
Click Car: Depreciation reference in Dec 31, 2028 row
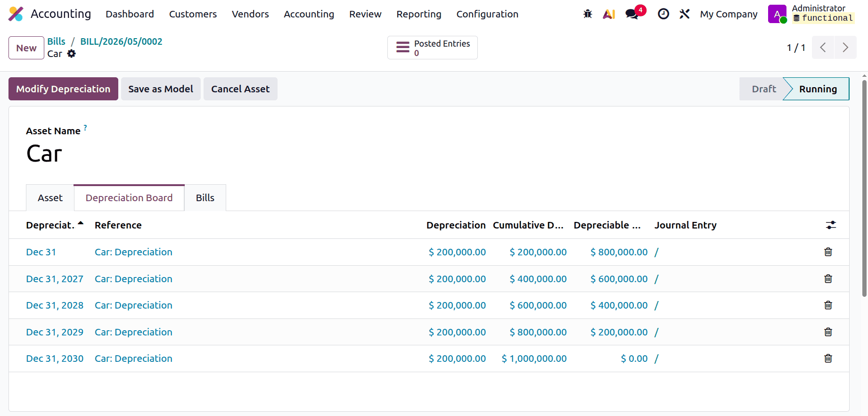133,305
